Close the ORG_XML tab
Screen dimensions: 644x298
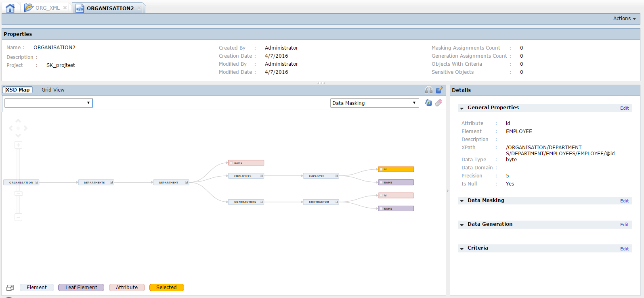pos(65,8)
